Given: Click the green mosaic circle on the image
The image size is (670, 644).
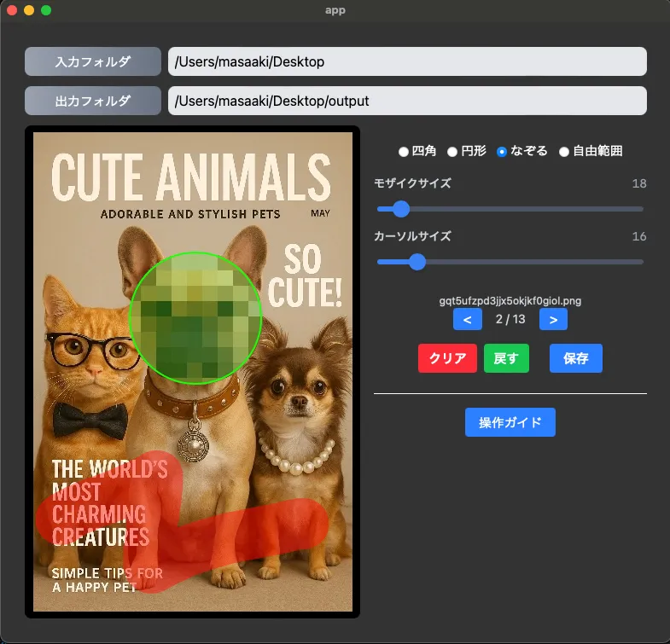Looking at the screenshot, I should pos(193,317).
